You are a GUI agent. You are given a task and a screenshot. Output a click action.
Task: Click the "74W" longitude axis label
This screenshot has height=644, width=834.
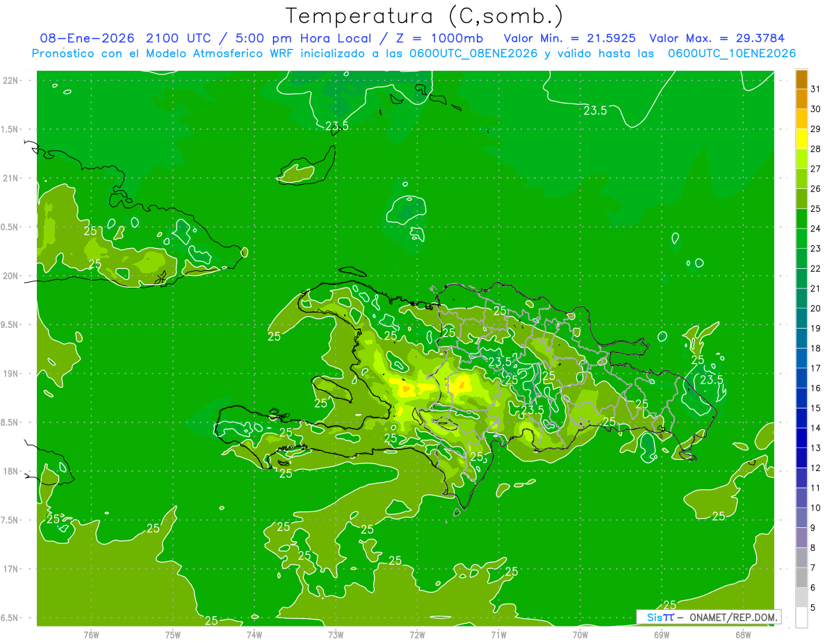tap(254, 634)
